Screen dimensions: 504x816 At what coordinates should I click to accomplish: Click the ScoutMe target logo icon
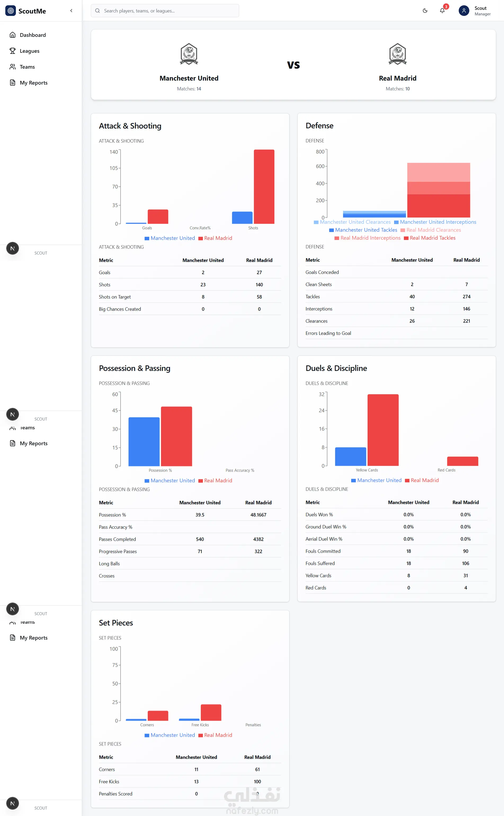point(11,11)
